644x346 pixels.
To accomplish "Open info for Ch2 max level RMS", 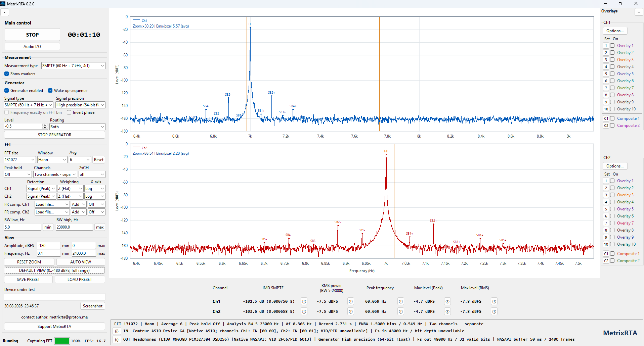I will 494,311.
